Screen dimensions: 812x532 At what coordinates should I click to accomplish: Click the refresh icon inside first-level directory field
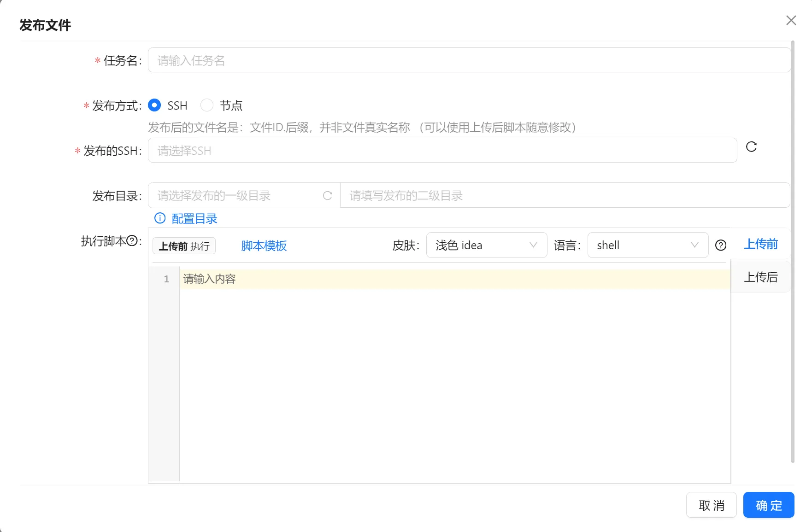pos(327,196)
